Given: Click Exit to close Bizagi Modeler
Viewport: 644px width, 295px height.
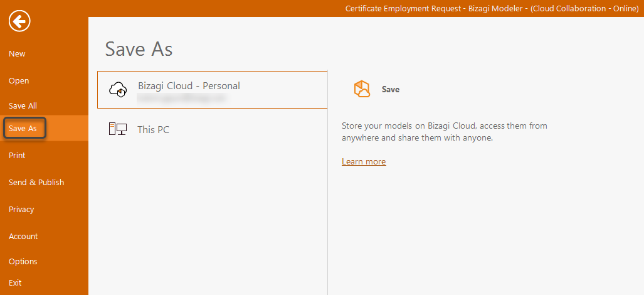Looking at the screenshot, I should click(15, 282).
